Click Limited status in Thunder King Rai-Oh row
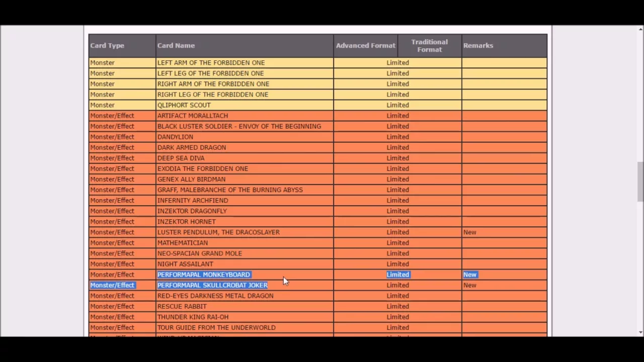 [398, 317]
